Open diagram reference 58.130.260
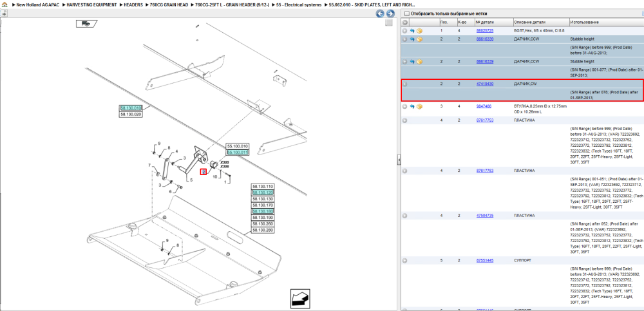 [263, 224]
